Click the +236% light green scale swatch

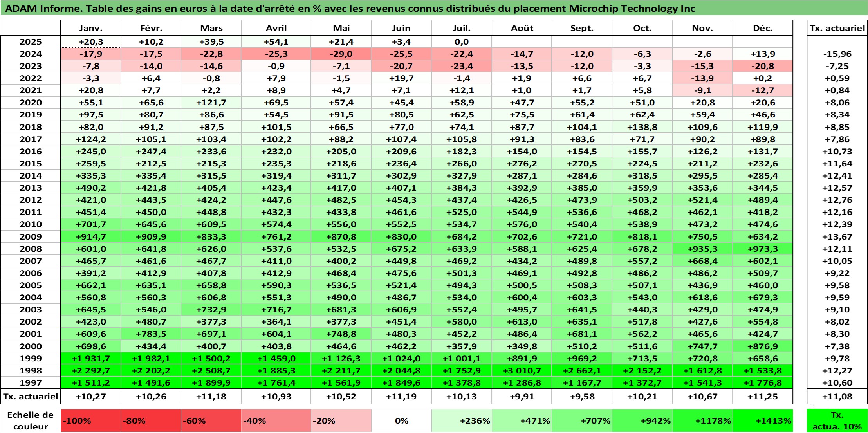[x=462, y=421]
